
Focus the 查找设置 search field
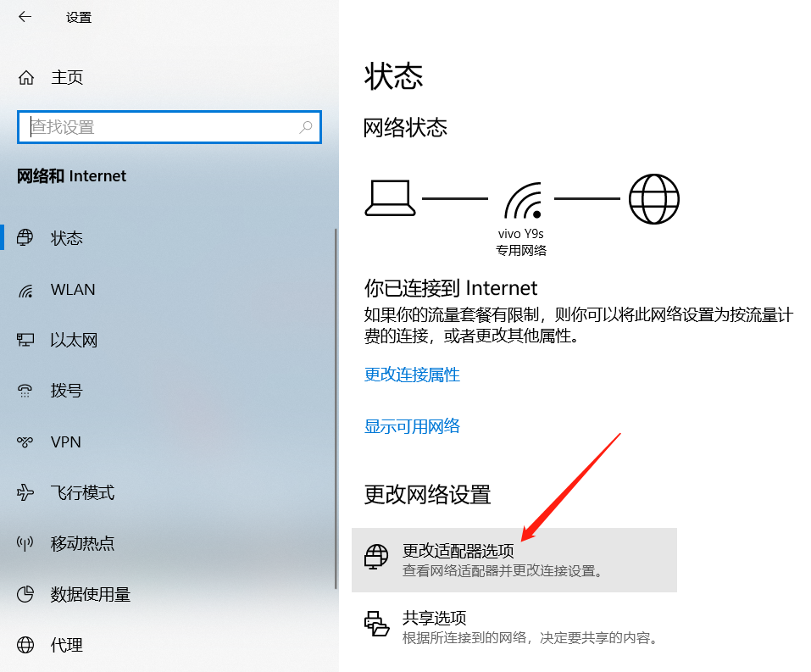pos(169,127)
